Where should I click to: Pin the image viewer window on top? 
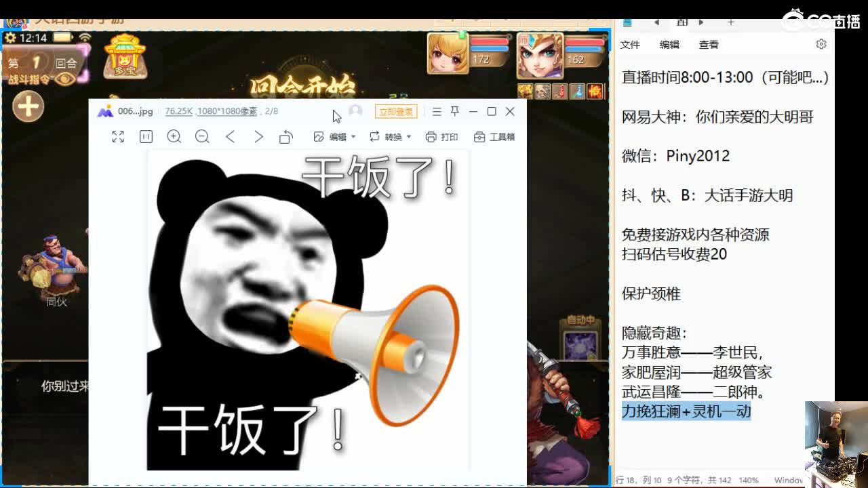[x=455, y=111]
